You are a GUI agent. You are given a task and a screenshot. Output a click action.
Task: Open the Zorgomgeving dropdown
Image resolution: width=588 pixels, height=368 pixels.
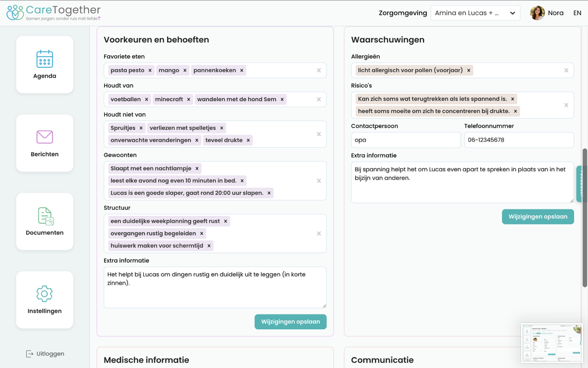(x=475, y=13)
